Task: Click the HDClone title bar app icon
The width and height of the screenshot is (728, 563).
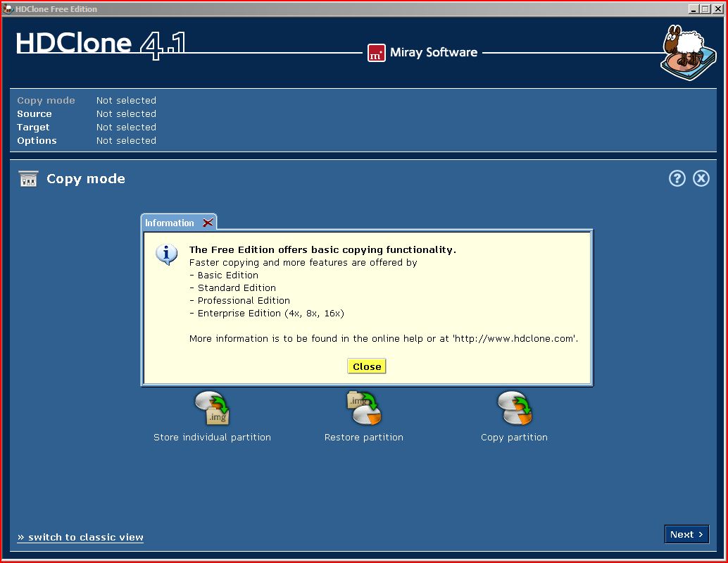Action: [8, 9]
